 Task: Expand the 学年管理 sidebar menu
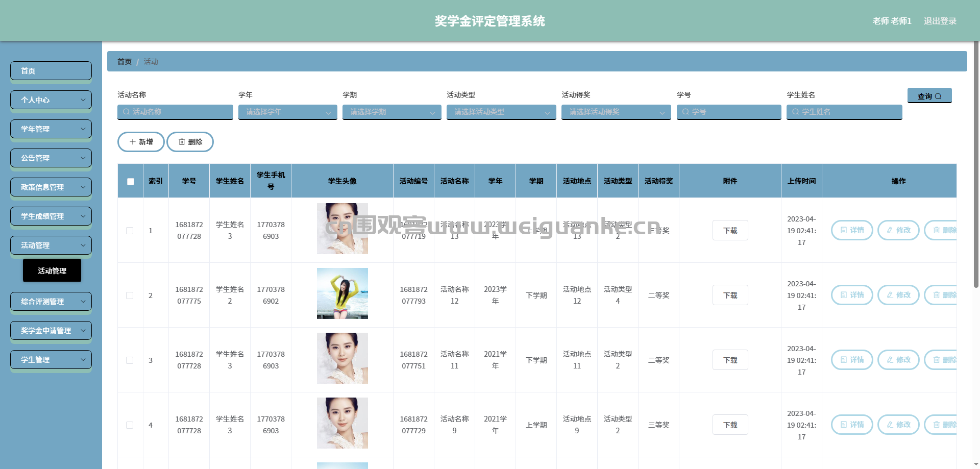coord(51,129)
